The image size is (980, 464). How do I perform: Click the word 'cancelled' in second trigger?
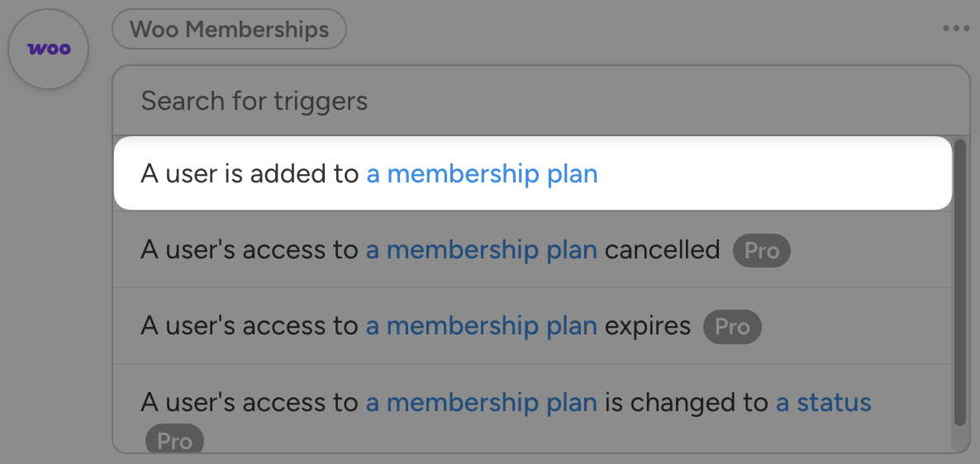(x=663, y=250)
